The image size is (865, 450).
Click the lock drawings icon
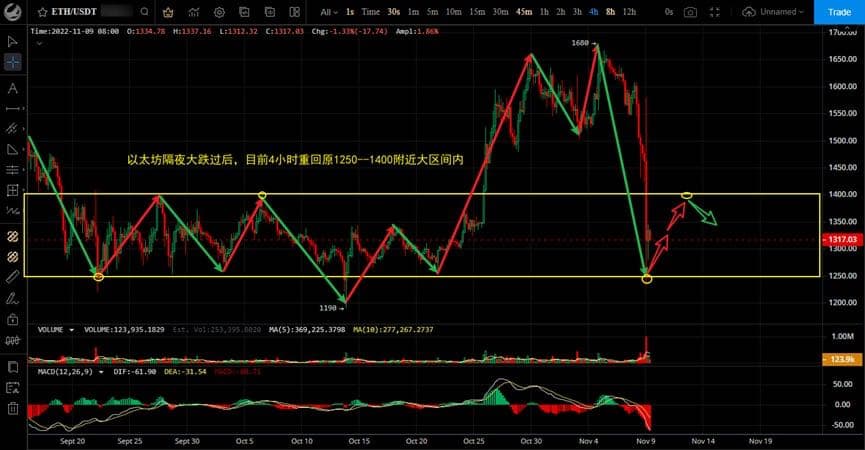click(13, 320)
